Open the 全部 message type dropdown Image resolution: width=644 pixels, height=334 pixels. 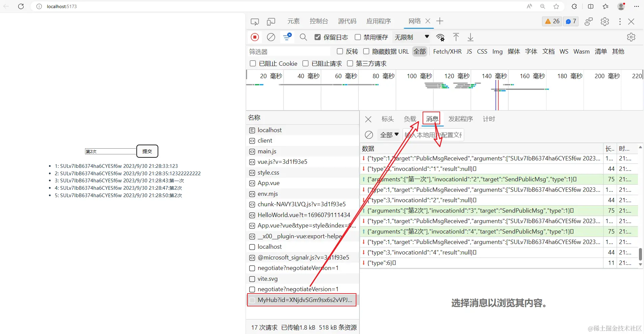(x=390, y=135)
